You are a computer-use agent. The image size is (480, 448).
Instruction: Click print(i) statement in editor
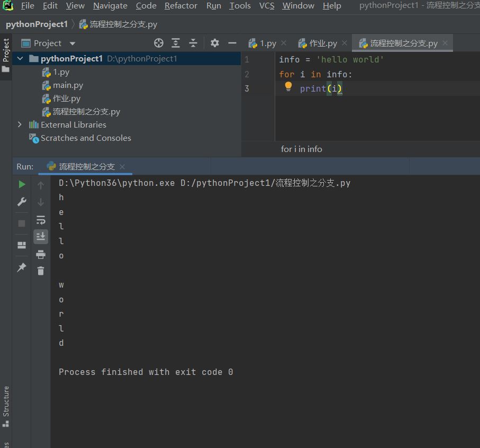pyautogui.click(x=321, y=89)
